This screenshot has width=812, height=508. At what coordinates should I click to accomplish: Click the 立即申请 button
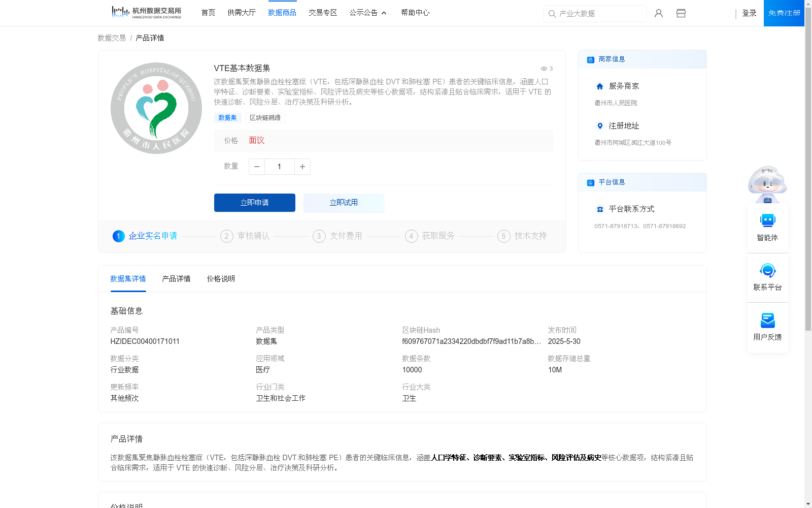pos(255,203)
